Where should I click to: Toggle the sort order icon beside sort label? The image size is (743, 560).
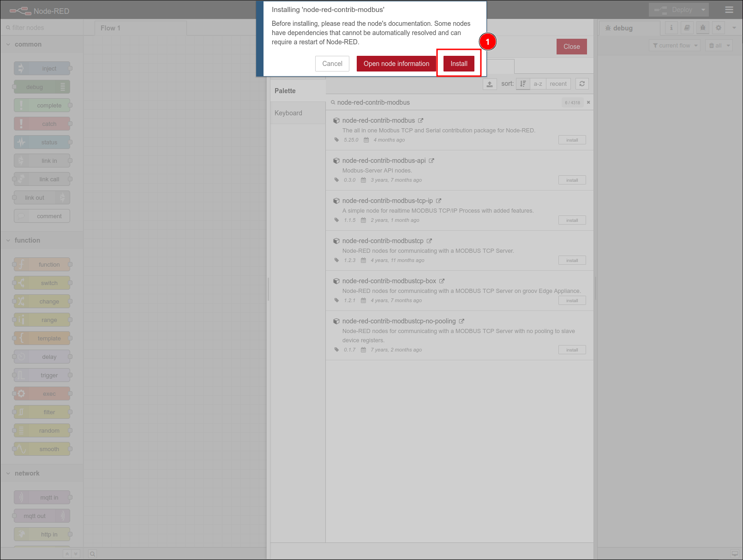[x=523, y=84]
